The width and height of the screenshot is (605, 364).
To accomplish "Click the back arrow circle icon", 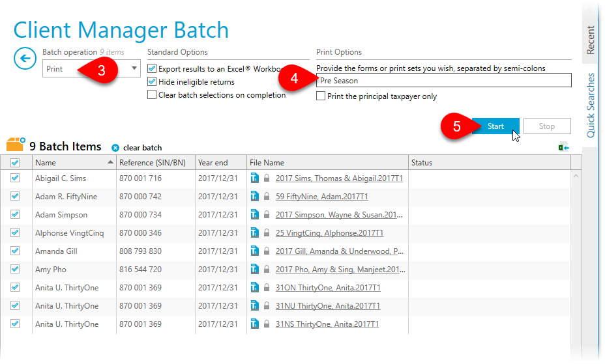I will 25,59.
